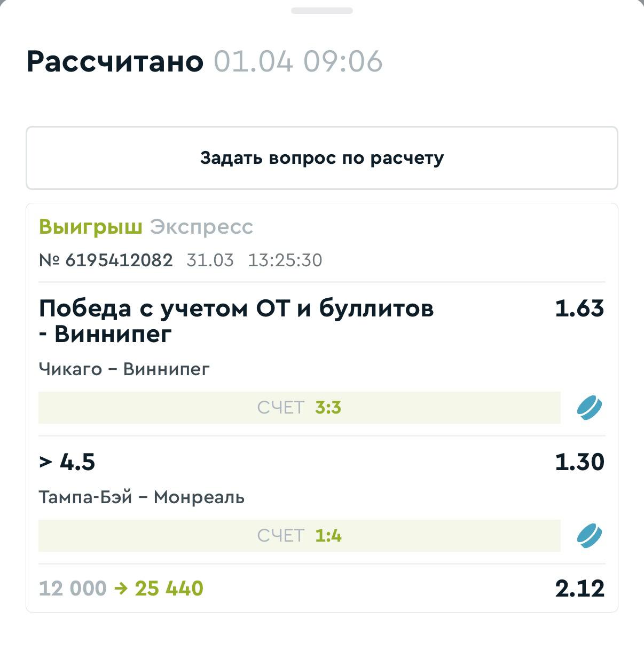
Task: Click the total odds value 2.12
Action: (579, 589)
